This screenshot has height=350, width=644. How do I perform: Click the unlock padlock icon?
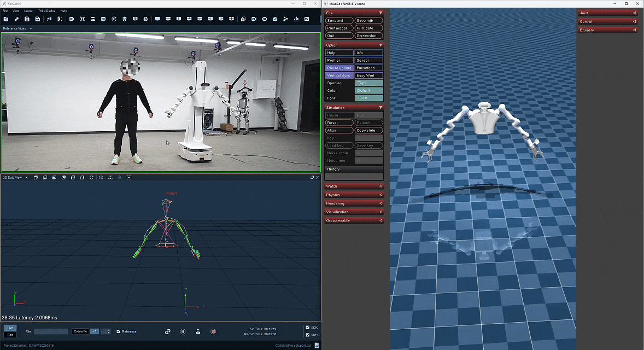tap(198, 331)
